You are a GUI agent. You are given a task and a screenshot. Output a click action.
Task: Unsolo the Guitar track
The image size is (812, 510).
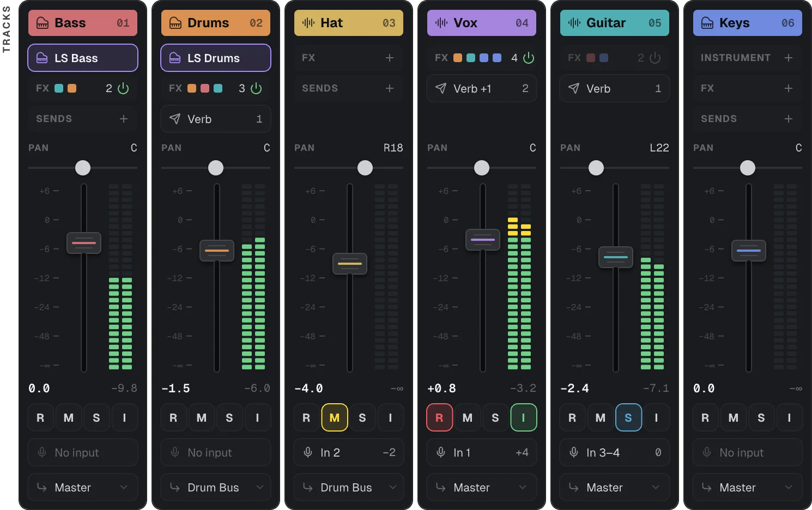tap(628, 417)
